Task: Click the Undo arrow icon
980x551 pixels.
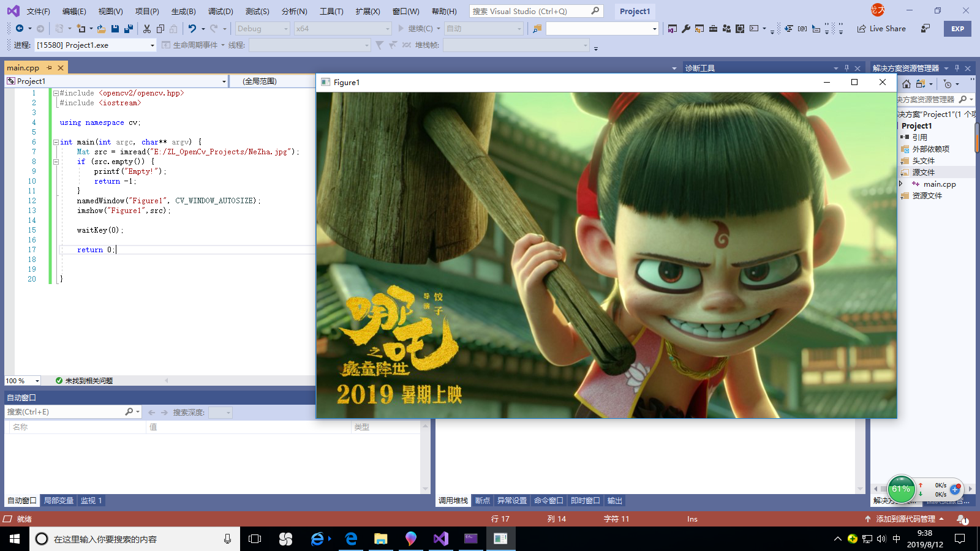Action: pyautogui.click(x=192, y=28)
